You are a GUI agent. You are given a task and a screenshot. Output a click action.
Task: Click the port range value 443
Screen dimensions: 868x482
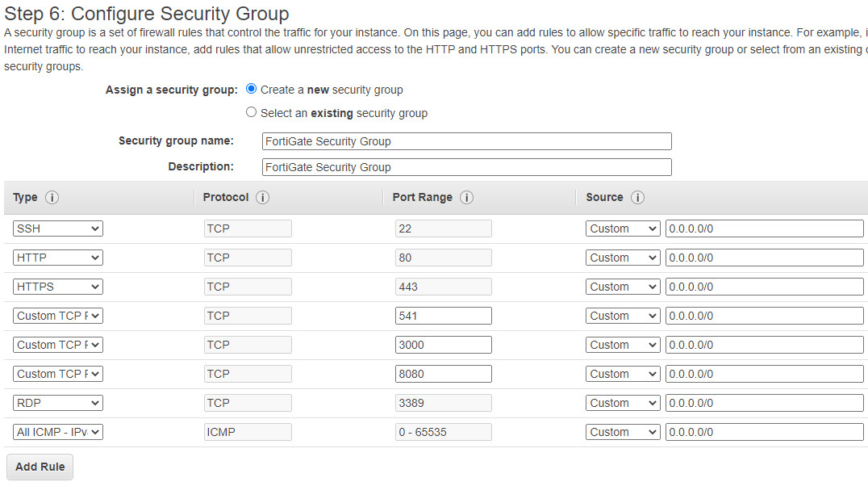click(x=444, y=287)
